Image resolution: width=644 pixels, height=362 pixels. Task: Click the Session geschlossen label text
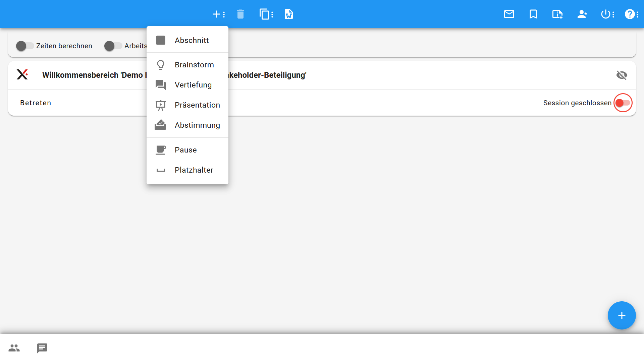click(577, 103)
